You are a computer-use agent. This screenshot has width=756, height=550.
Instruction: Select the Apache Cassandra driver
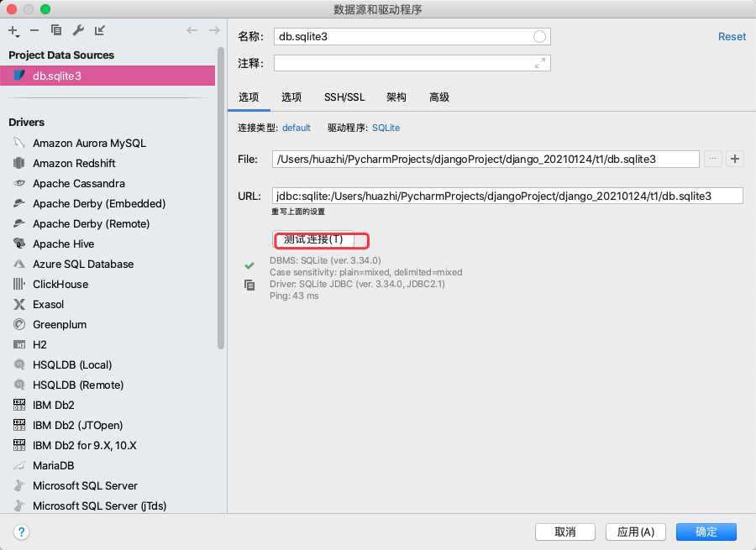(79, 184)
